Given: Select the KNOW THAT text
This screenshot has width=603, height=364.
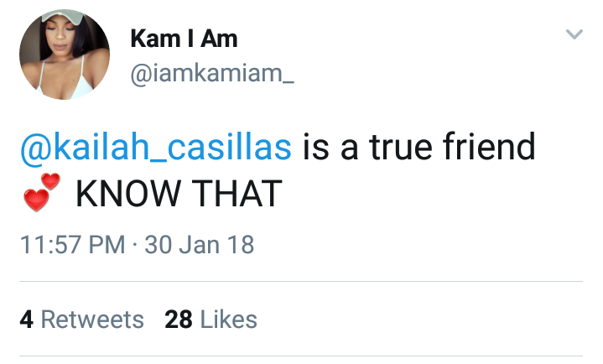Looking at the screenshot, I should point(179,194).
